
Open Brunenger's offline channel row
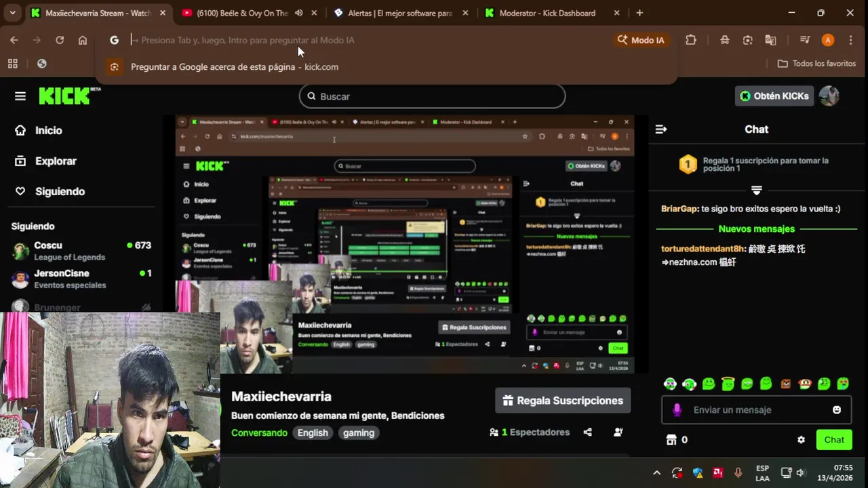81,307
